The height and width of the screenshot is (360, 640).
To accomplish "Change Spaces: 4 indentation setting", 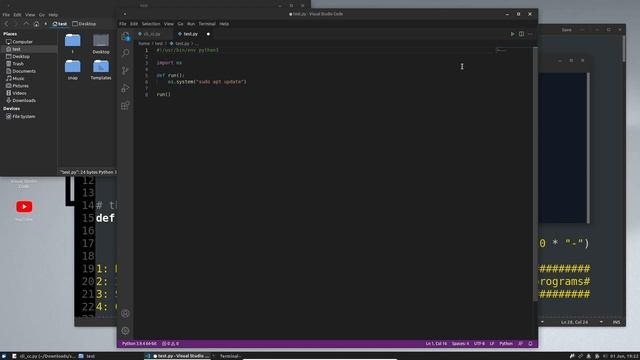I will 460,344.
